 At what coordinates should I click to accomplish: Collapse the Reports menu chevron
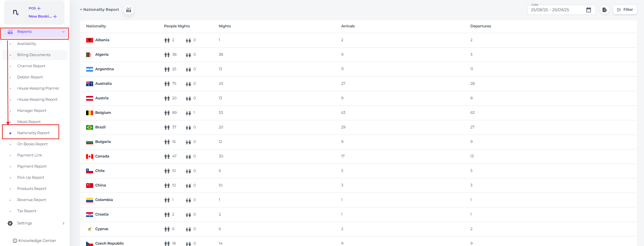pyautogui.click(x=63, y=32)
